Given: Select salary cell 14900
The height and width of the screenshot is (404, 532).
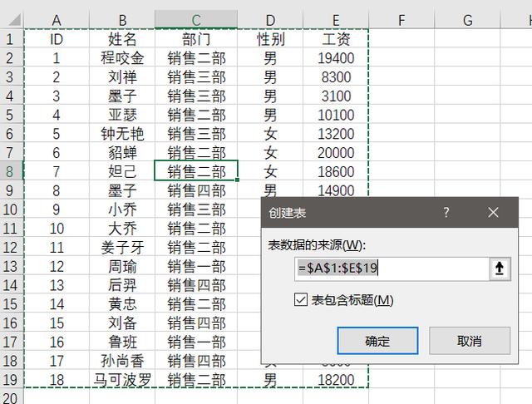Looking at the screenshot, I should click(336, 190).
